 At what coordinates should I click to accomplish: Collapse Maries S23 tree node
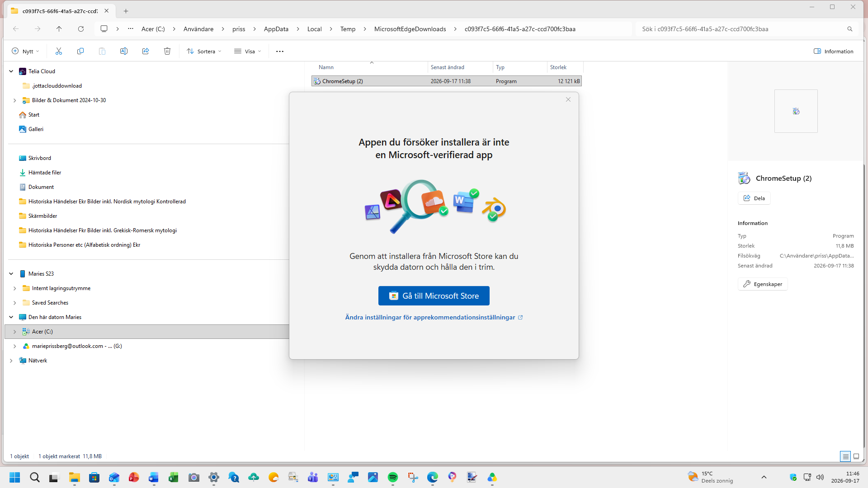tap(11, 274)
